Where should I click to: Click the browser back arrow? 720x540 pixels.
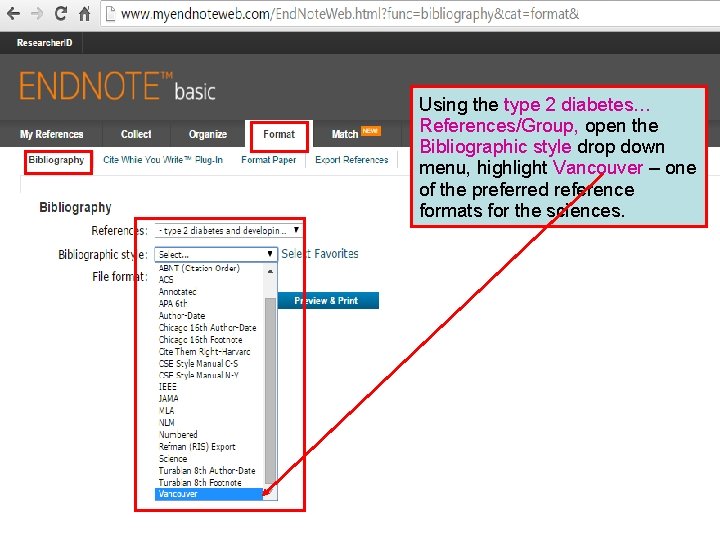coord(13,13)
